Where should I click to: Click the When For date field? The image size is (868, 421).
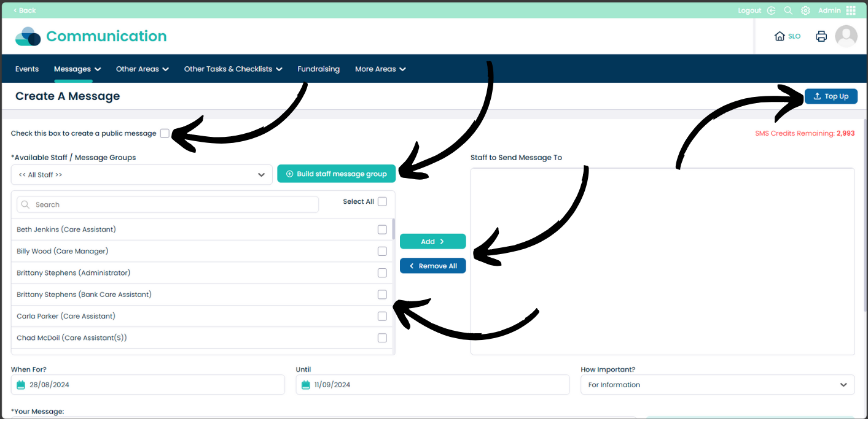pyautogui.click(x=148, y=385)
